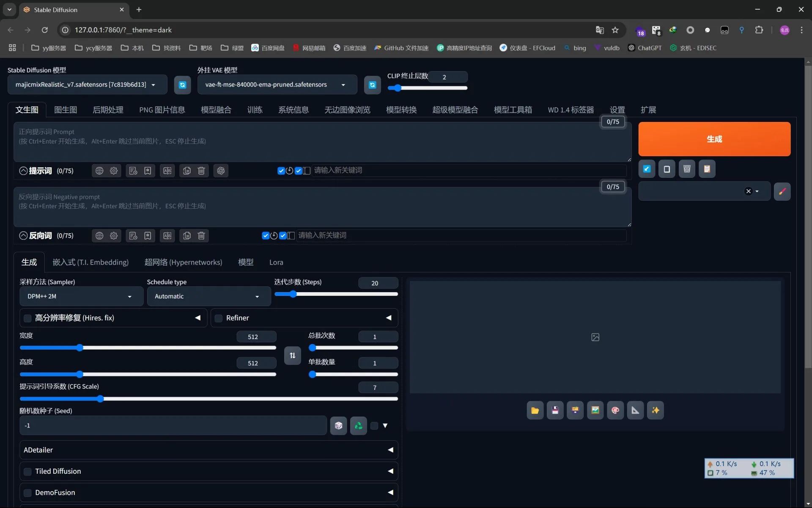Open the 外挂 VAE 模型 dropdown
Viewport: 812px width, 508px height.
(x=277, y=85)
